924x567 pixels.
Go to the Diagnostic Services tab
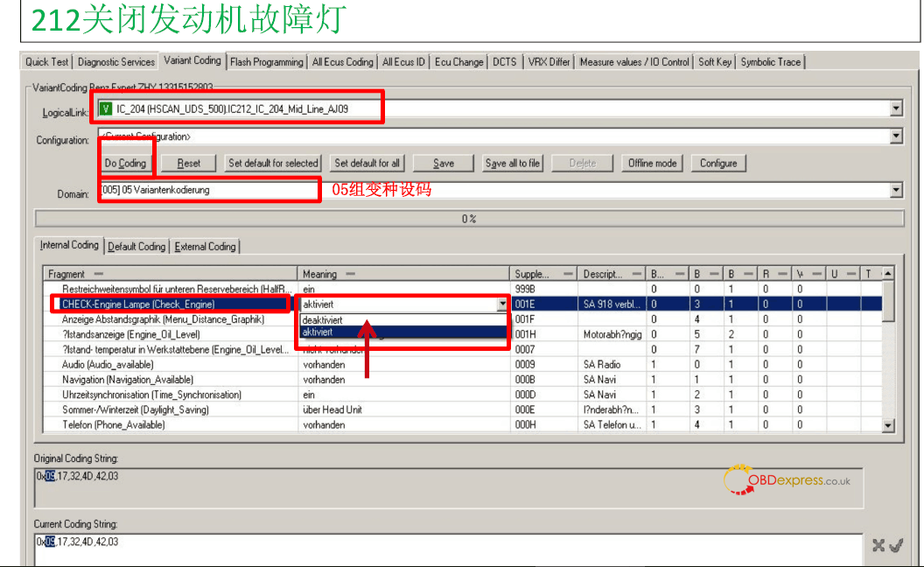click(115, 62)
